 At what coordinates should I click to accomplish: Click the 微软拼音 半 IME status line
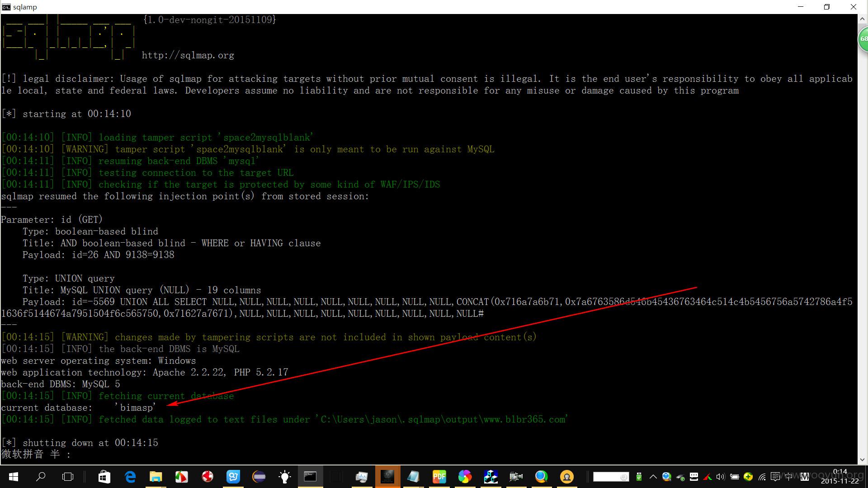pos(36,454)
